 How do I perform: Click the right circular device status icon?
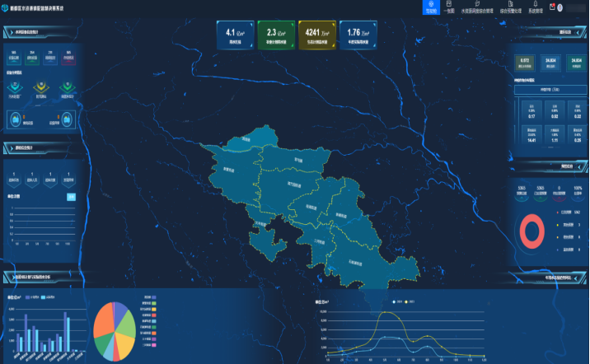point(65,120)
